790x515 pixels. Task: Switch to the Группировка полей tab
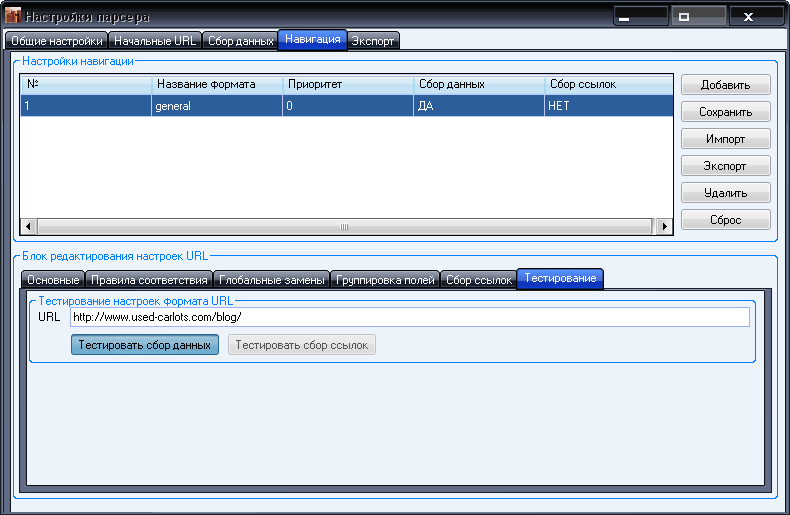click(384, 280)
